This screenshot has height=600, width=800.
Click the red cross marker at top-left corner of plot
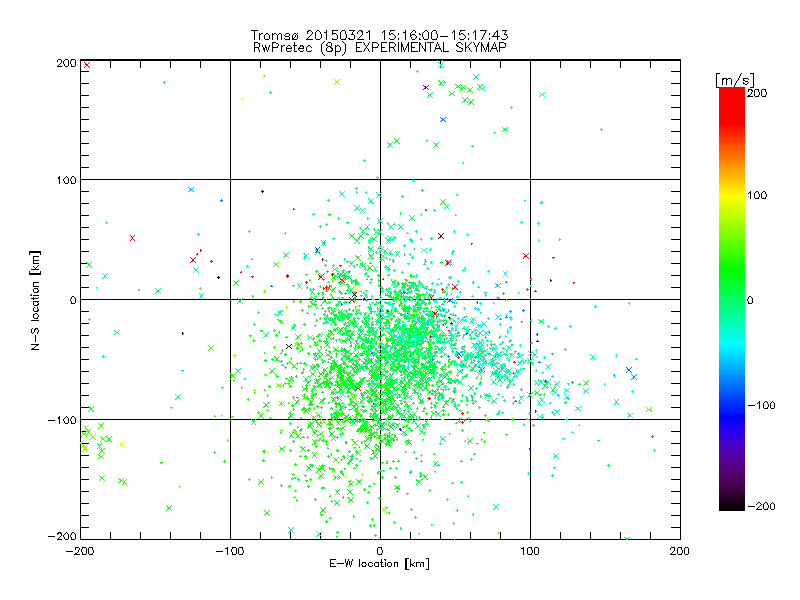(x=87, y=65)
